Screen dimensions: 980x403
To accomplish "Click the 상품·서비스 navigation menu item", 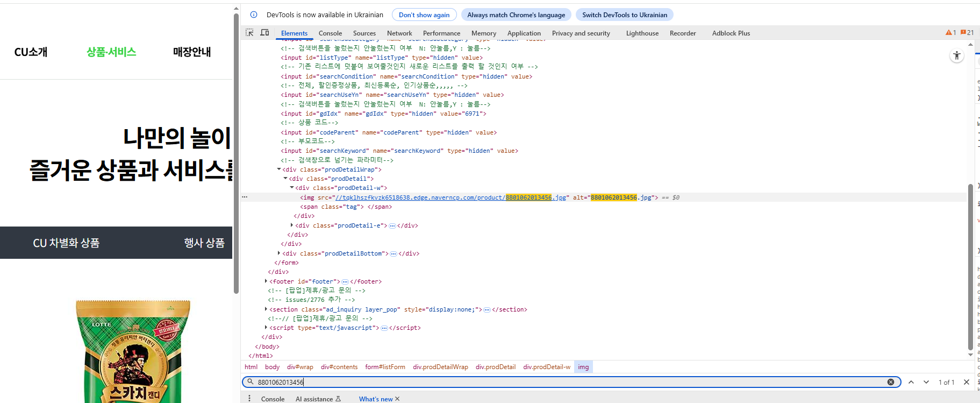I will [x=111, y=52].
